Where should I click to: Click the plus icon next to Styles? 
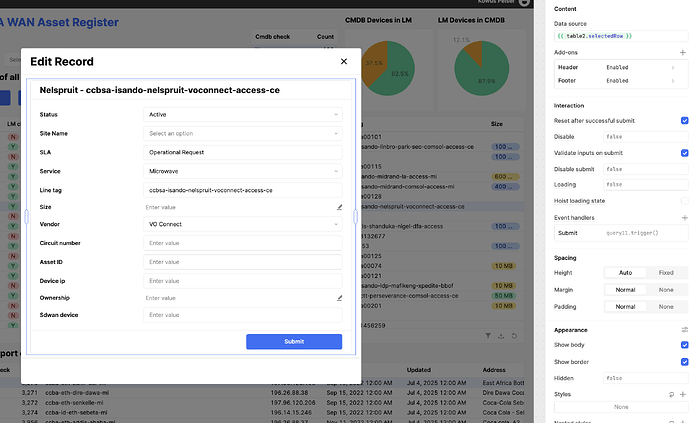click(x=683, y=394)
